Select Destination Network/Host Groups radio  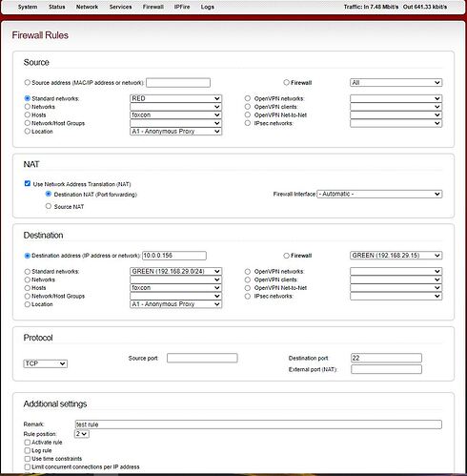click(x=28, y=296)
